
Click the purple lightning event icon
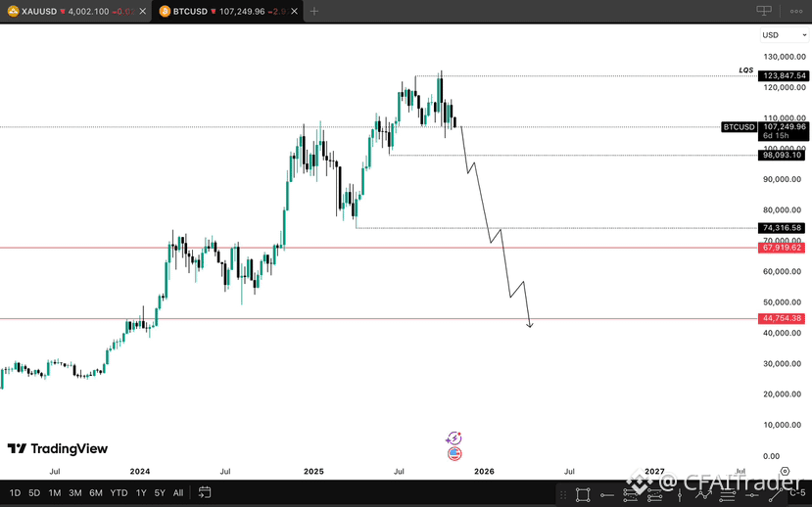(x=454, y=438)
